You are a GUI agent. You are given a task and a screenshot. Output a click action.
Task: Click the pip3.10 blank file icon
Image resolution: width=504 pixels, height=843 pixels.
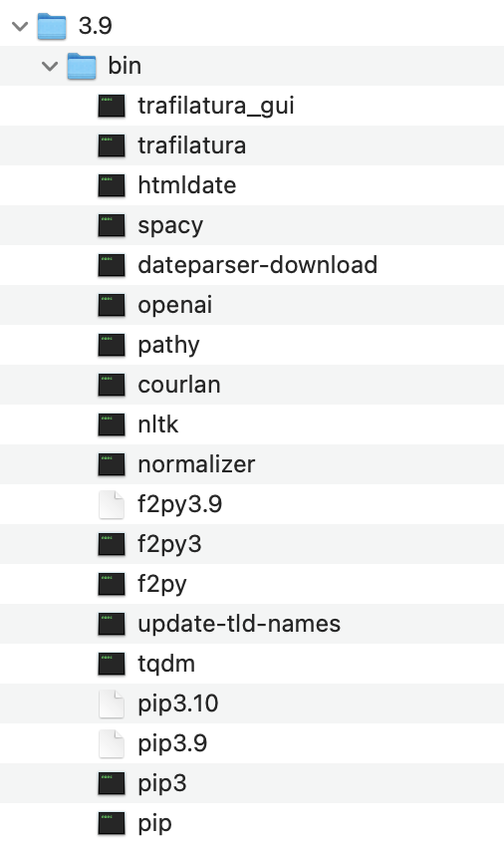[112, 703]
